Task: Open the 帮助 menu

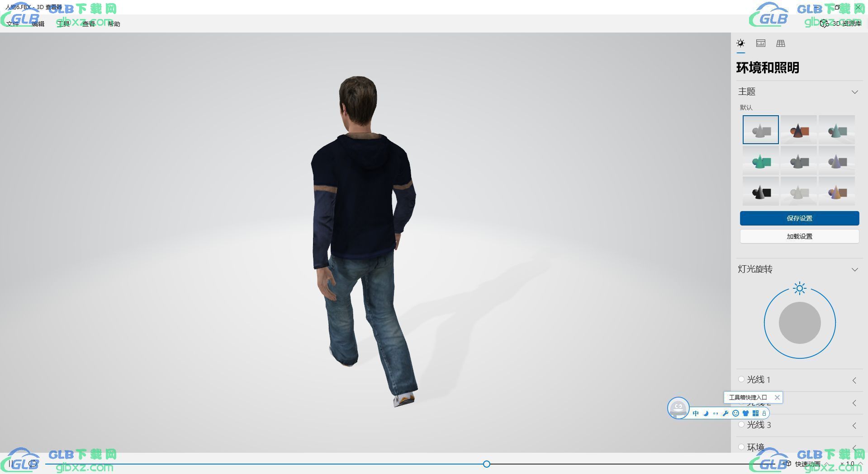Action: pyautogui.click(x=114, y=24)
